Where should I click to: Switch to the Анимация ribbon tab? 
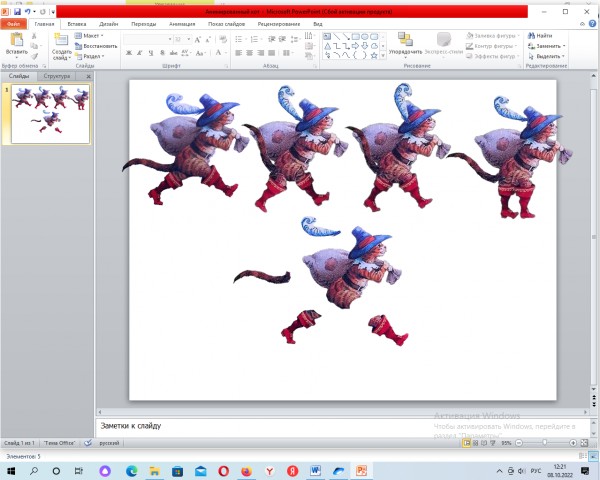click(x=182, y=24)
